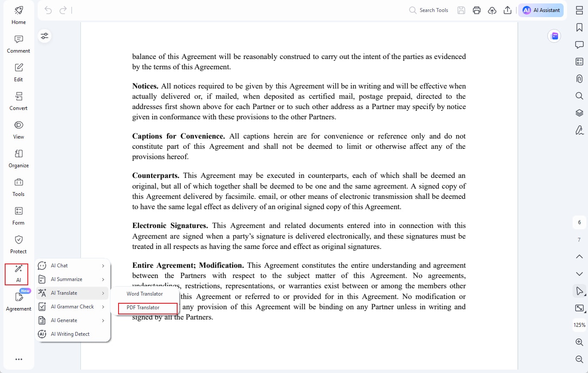The image size is (588, 373).
Task: Open the Convert panel
Action: pyautogui.click(x=18, y=101)
